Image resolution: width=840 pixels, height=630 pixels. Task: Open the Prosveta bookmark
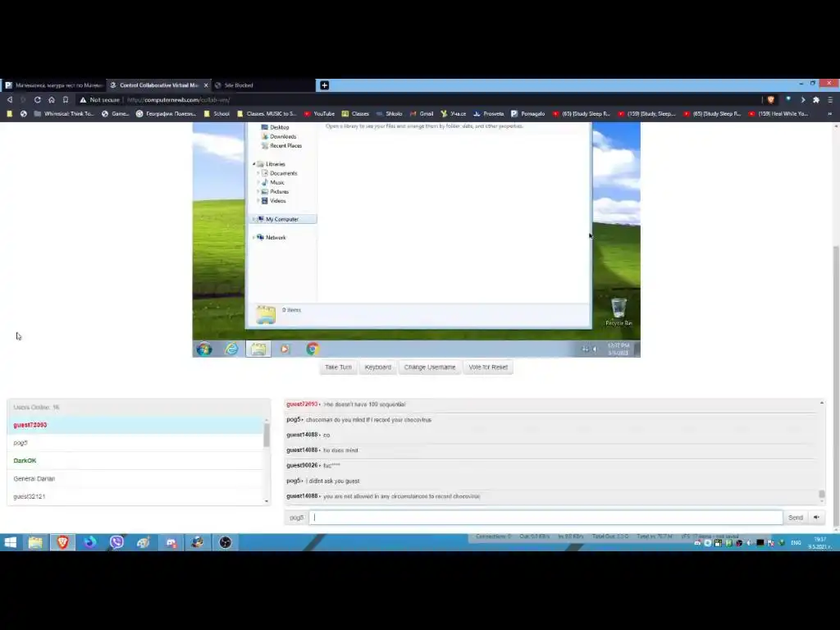(x=489, y=113)
